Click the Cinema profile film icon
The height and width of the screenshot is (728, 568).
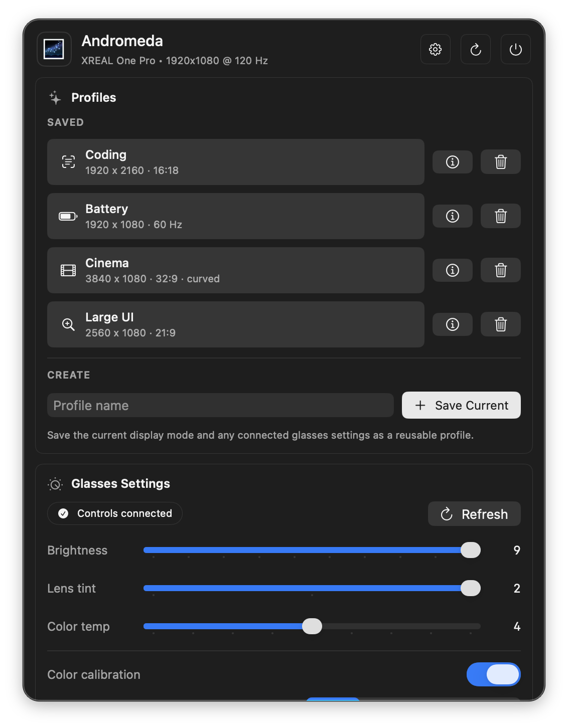(68, 270)
